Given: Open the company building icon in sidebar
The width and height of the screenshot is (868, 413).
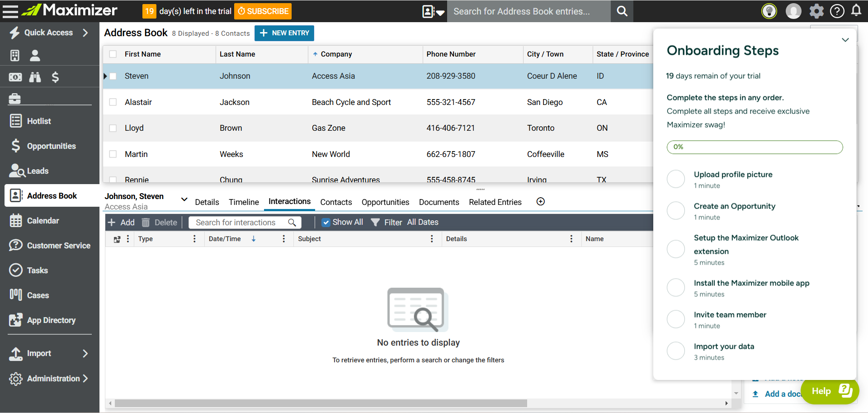Looking at the screenshot, I should point(15,56).
